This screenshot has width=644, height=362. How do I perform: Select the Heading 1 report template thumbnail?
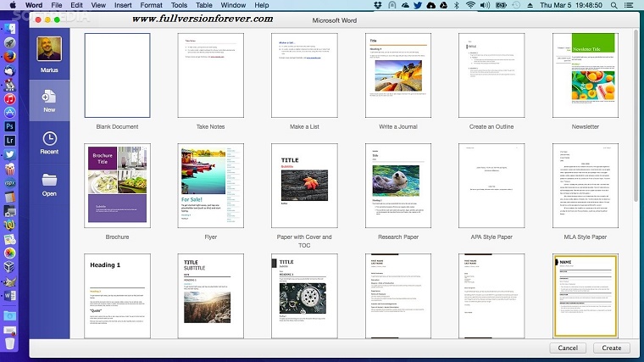pyautogui.click(x=117, y=296)
